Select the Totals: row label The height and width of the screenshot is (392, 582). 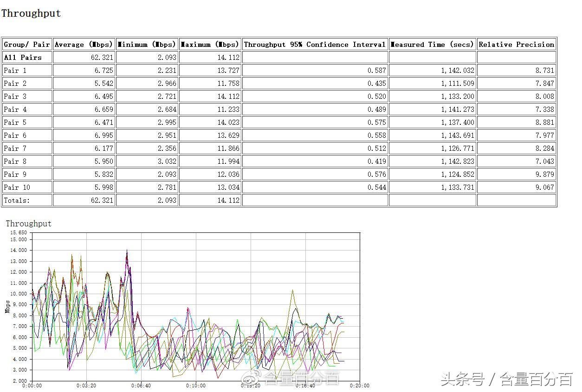pos(17,200)
